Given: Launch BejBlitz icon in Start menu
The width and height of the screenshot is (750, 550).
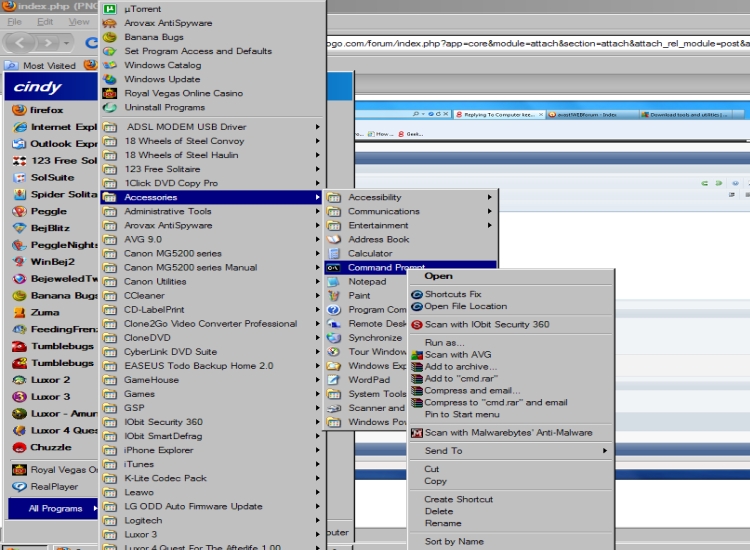Looking at the screenshot, I should (19, 228).
